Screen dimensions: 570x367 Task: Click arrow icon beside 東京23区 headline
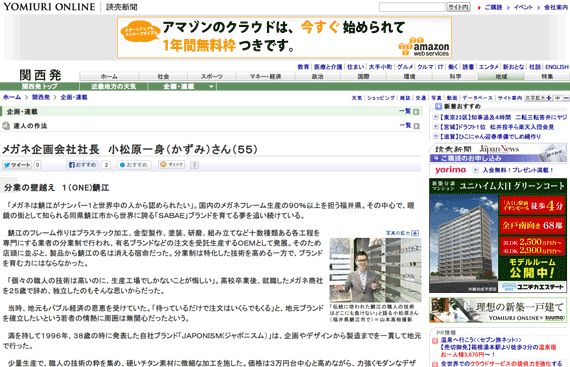pos(435,117)
